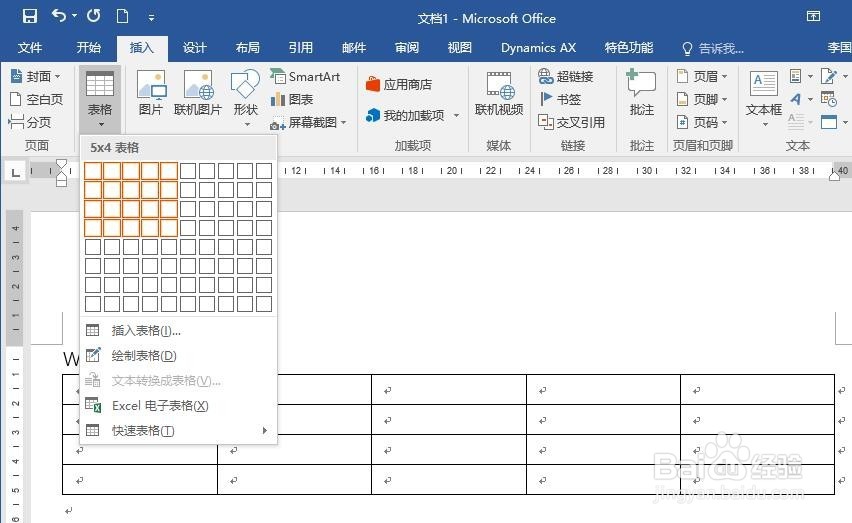Viewport: 852px width, 523px height.
Task: Click the 文本框 text box button
Action: [764, 98]
